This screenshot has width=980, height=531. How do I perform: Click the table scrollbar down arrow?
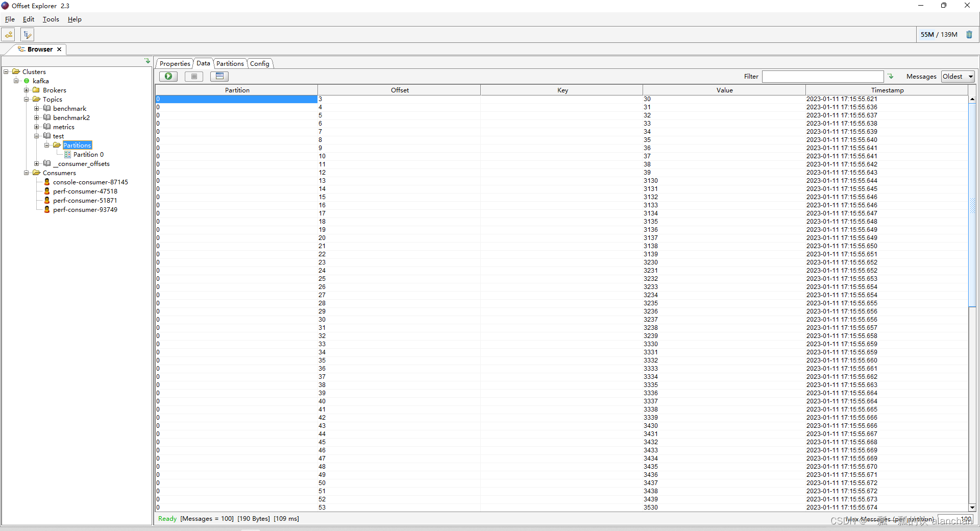click(972, 508)
